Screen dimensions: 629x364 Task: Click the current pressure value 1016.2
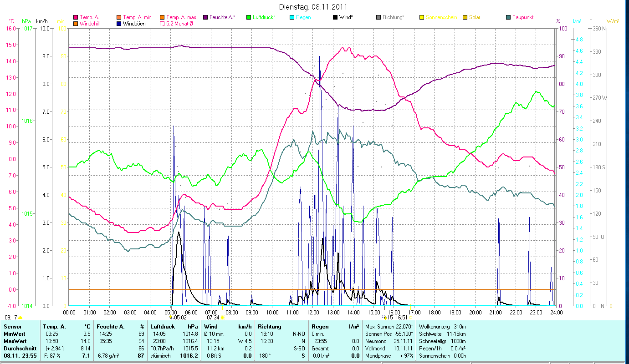tap(189, 356)
